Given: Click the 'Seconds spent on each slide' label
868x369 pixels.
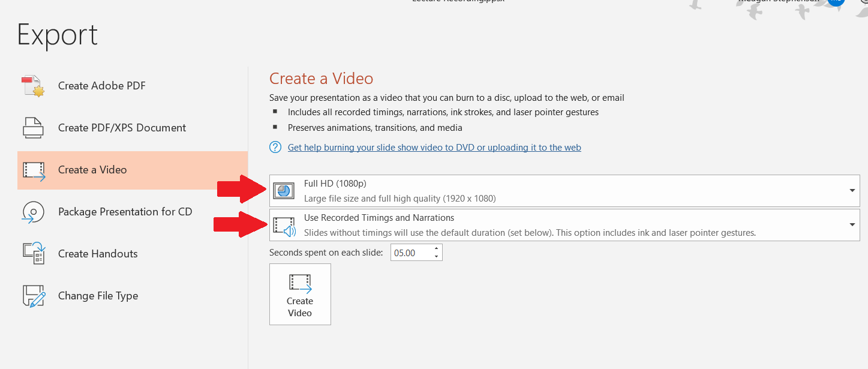Looking at the screenshot, I should coord(326,253).
